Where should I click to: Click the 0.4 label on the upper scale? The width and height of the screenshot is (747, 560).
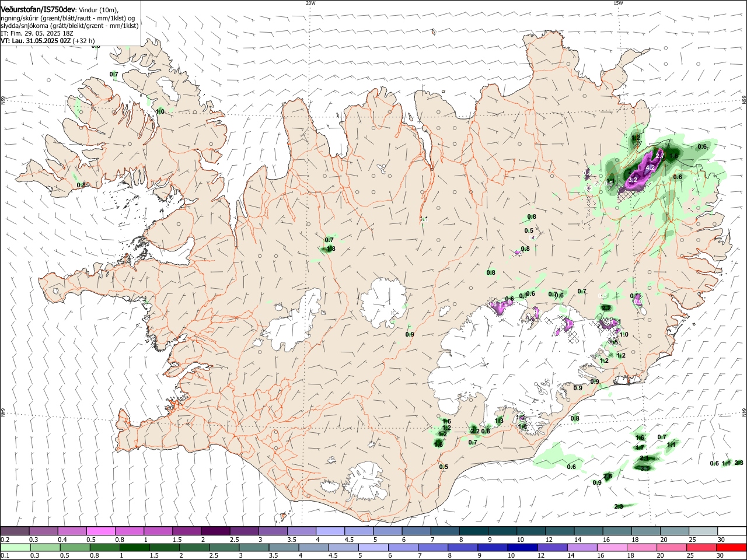click(62, 540)
